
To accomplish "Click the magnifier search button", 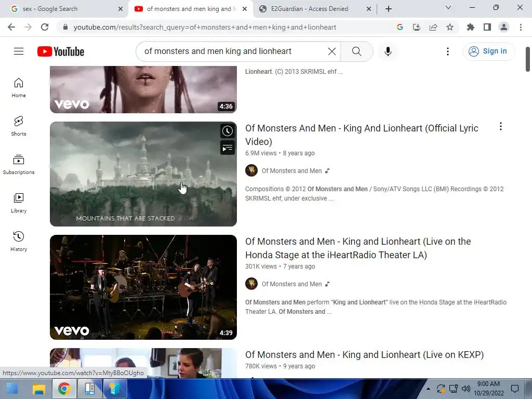I will [x=356, y=51].
